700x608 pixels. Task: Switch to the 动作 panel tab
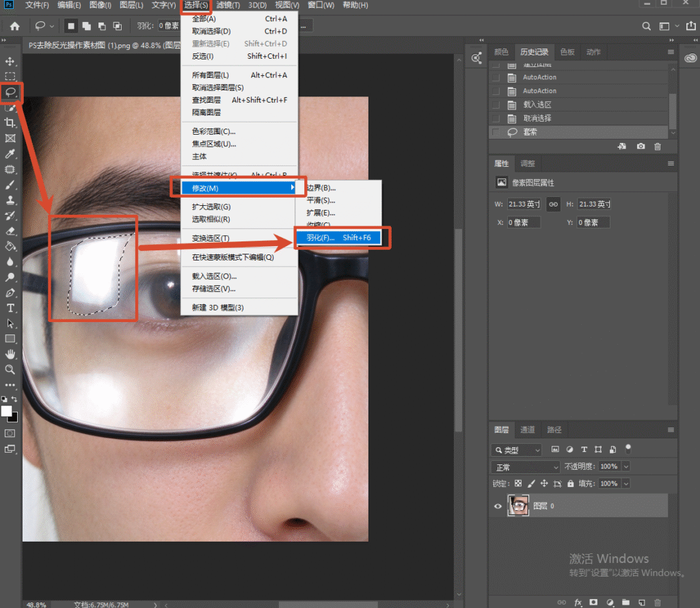tap(593, 52)
